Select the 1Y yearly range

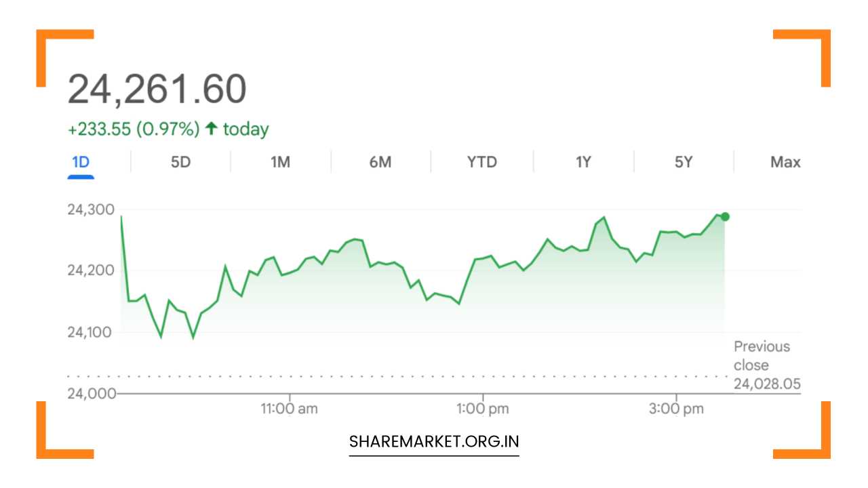tap(581, 162)
